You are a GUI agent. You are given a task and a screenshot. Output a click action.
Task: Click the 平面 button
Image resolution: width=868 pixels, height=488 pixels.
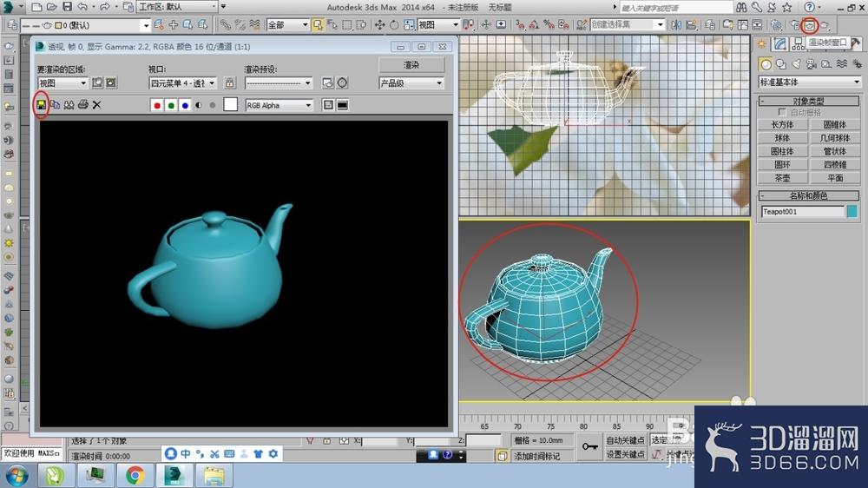(x=835, y=178)
